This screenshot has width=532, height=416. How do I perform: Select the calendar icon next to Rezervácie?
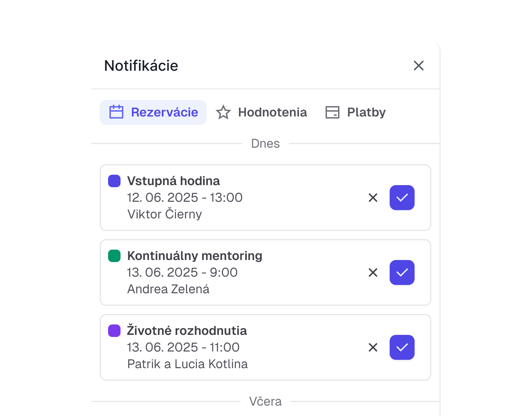click(116, 112)
